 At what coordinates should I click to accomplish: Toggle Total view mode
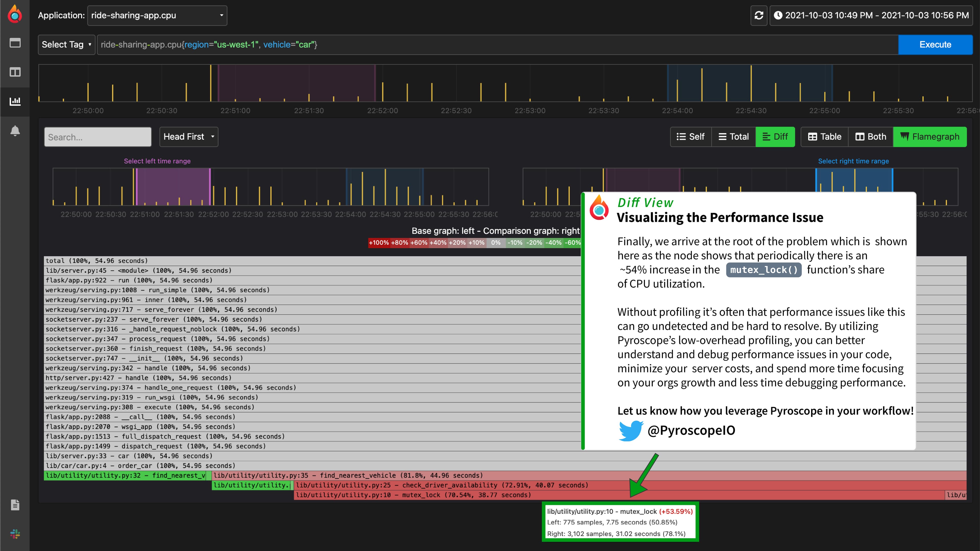click(733, 137)
